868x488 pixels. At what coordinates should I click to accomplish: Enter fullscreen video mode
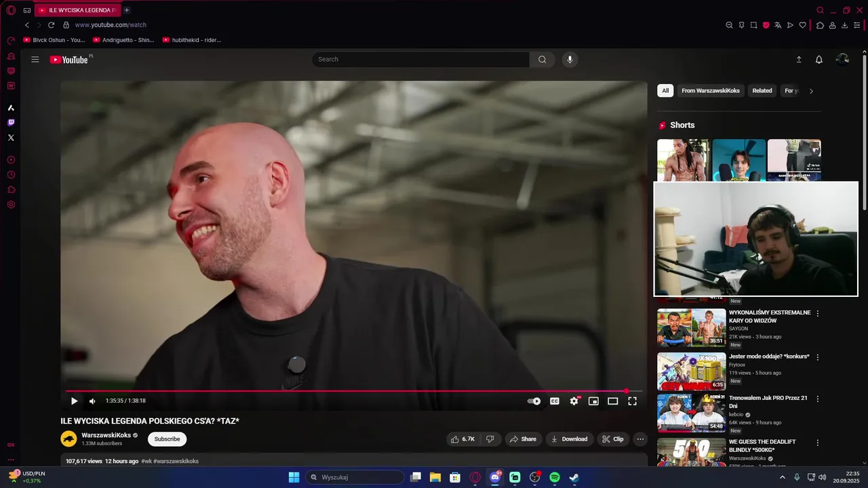(632, 401)
